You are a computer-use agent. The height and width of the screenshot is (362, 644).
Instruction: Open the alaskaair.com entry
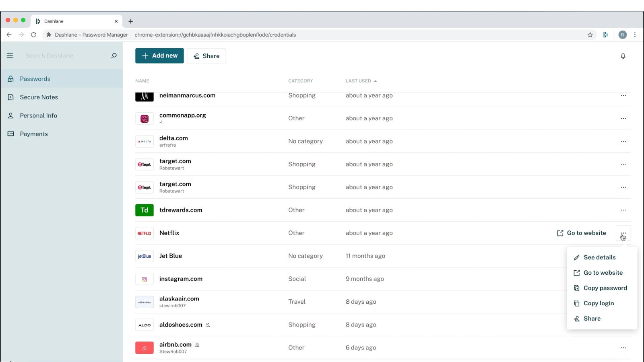[x=179, y=298]
